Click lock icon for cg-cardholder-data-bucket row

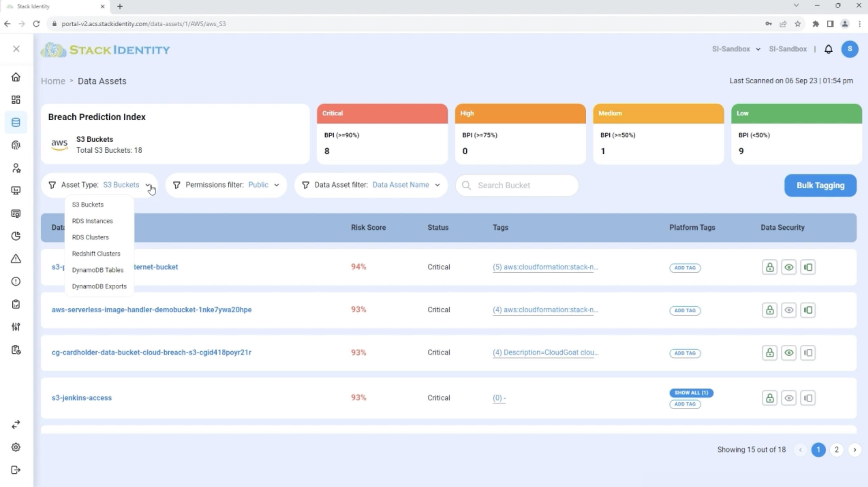pos(770,353)
